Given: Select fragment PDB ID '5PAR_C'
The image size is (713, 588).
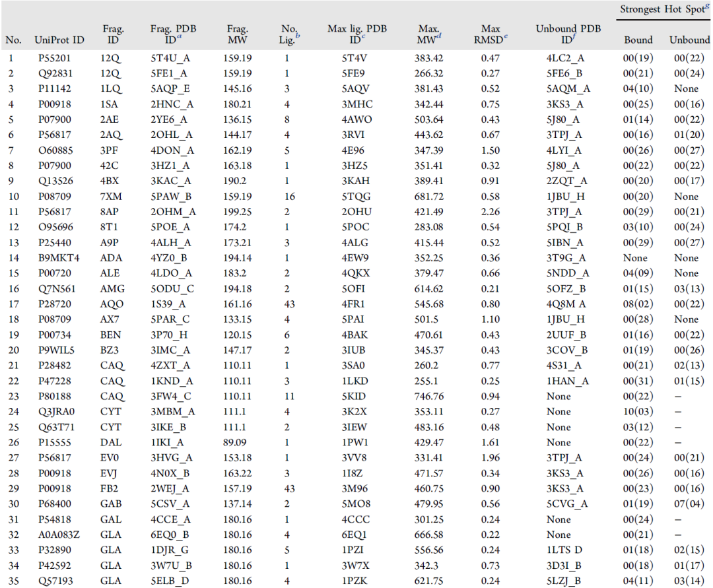Looking at the screenshot, I should (170, 319).
